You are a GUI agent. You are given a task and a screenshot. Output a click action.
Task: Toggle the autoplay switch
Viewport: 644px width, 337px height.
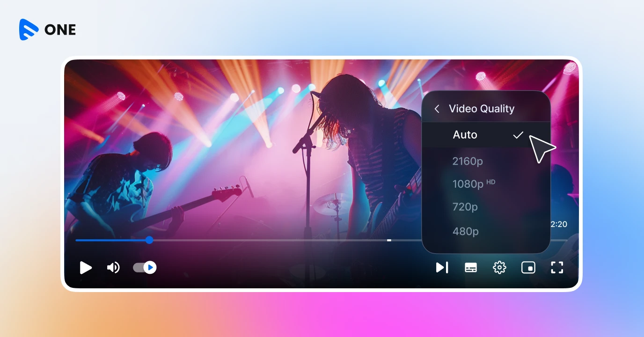coord(145,268)
